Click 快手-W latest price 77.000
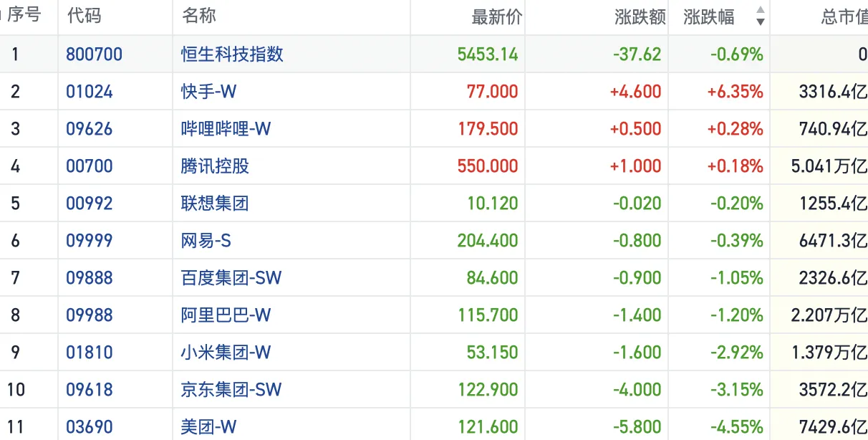 click(x=493, y=92)
